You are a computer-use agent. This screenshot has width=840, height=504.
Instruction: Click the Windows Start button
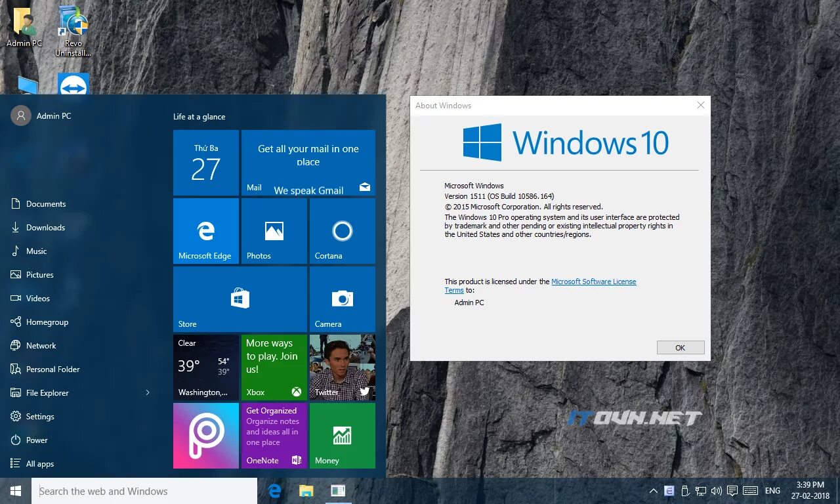pyautogui.click(x=16, y=491)
